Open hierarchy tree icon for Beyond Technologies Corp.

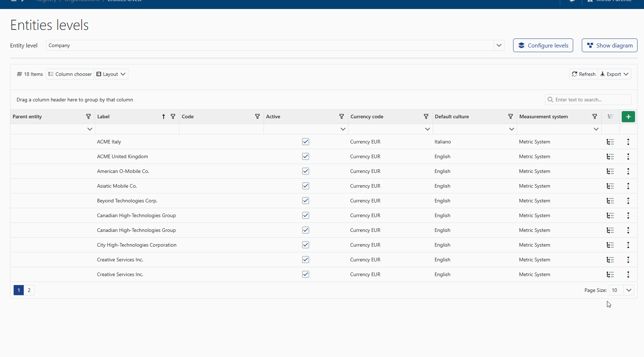pos(610,201)
